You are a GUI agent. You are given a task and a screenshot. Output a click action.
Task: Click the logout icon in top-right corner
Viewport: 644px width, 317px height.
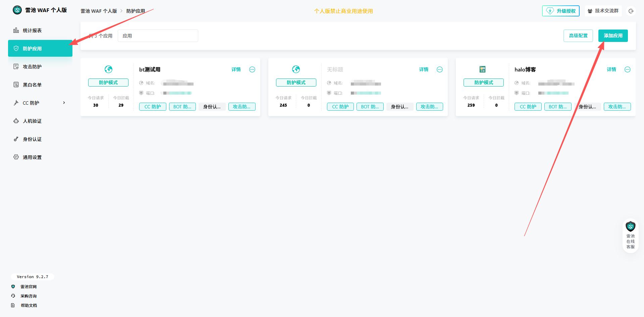click(x=631, y=11)
